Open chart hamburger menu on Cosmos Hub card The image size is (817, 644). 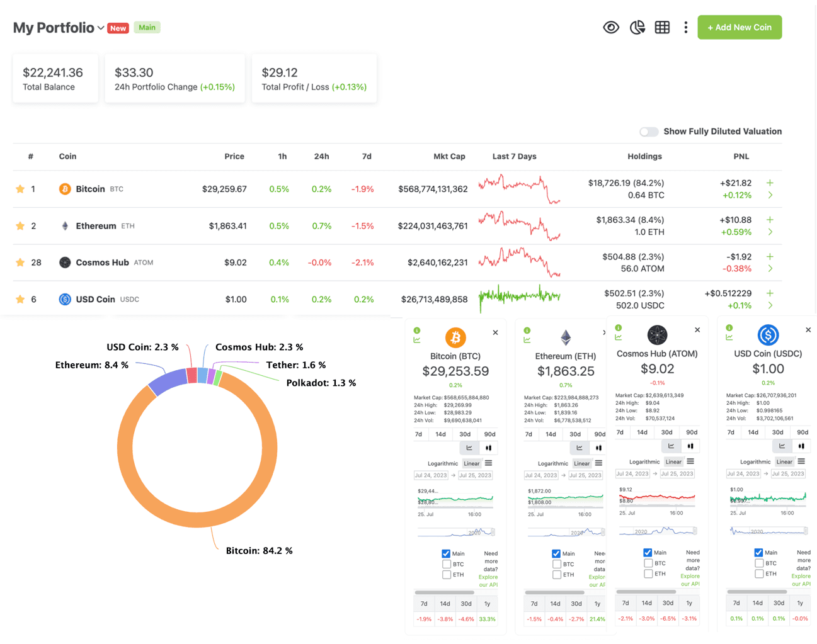coord(691,461)
